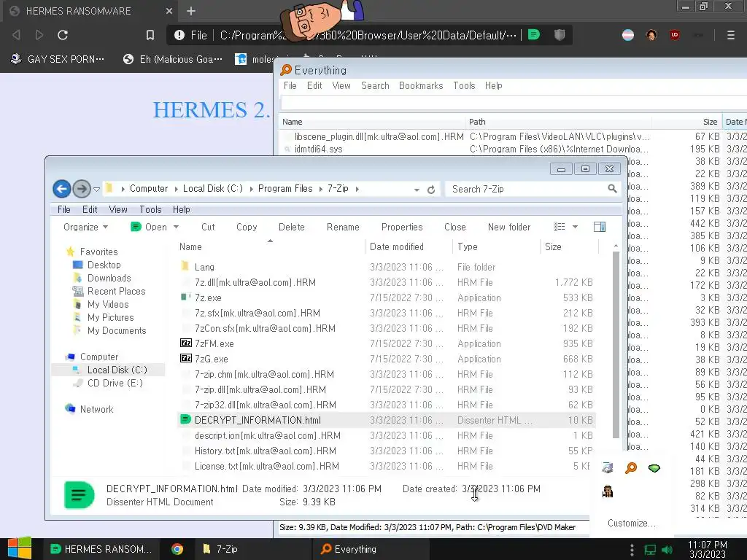Open Chrome from the taskbar

(177, 549)
